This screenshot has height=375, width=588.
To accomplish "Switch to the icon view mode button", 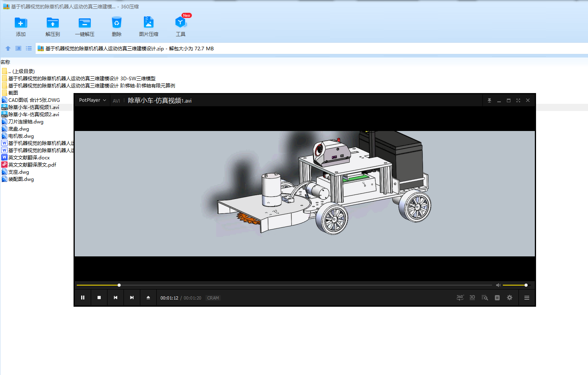I will [x=18, y=48].
